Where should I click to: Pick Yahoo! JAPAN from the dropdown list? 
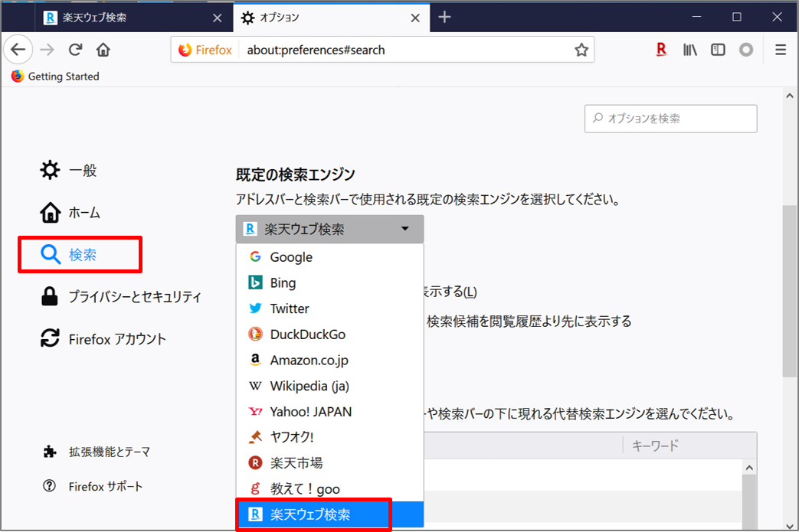pos(310,412)
